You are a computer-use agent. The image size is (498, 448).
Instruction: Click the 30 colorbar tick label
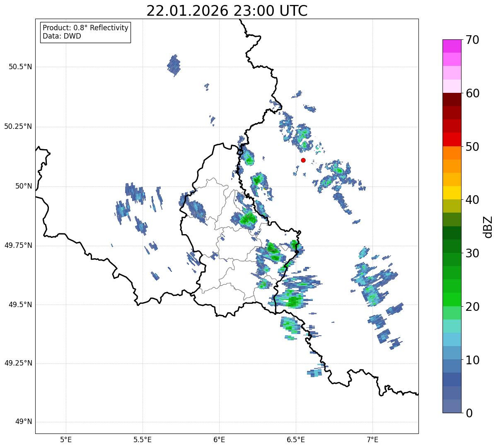point(472,253)
